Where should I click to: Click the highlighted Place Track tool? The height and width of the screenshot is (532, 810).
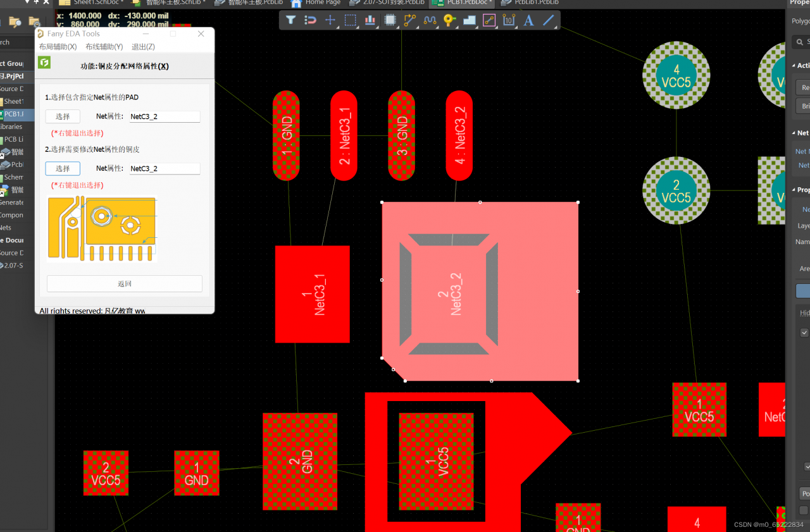pyautogui.click(x=489, y=20)
